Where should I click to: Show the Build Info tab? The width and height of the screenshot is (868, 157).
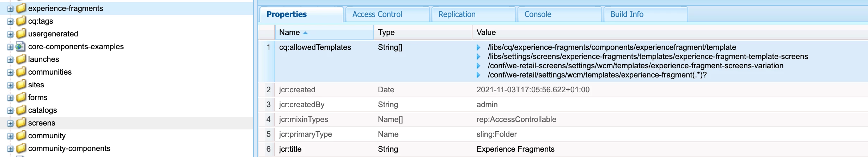pyautogui.click(x=626, y=14)
